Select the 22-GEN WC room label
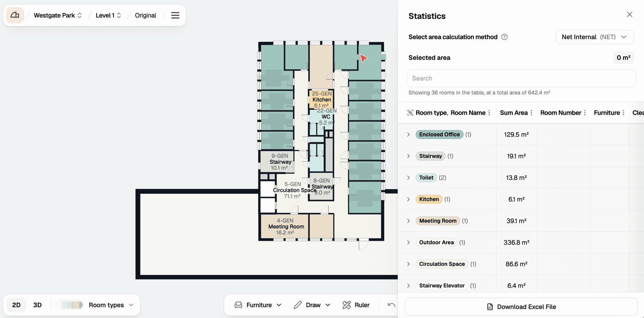This screenshot has height=318, width=644. click(326, 116)
